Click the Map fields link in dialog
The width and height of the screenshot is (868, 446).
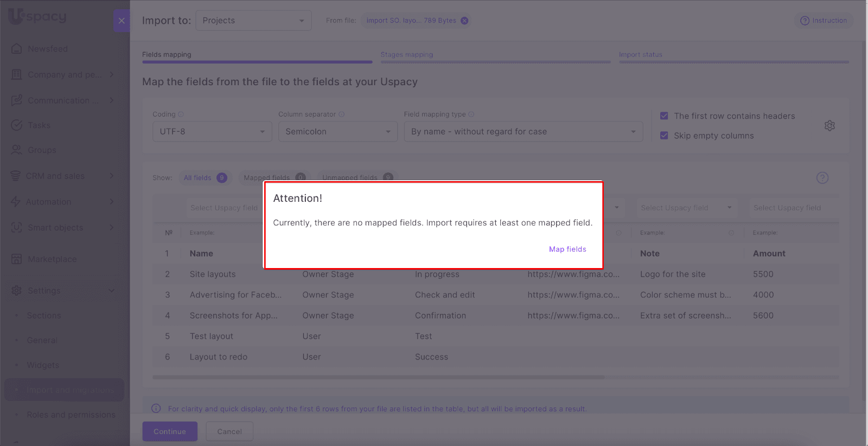click(567, 249)
